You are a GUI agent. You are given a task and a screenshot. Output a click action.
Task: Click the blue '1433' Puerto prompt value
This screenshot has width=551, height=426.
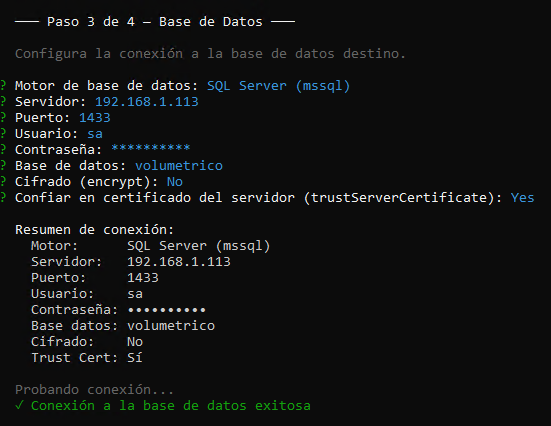coord(95,118)
